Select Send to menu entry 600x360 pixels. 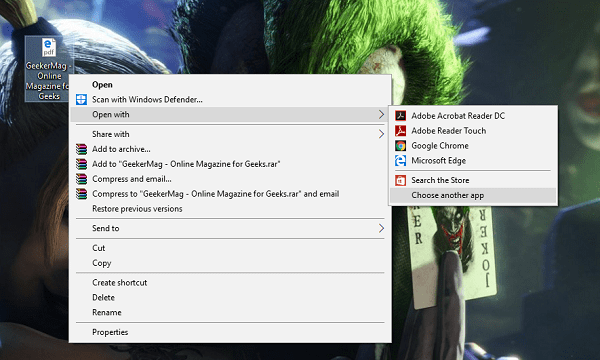[x=230, y=228]
